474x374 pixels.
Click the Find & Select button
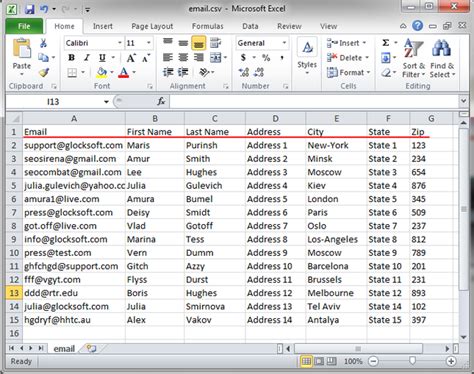tap(442, 59)
